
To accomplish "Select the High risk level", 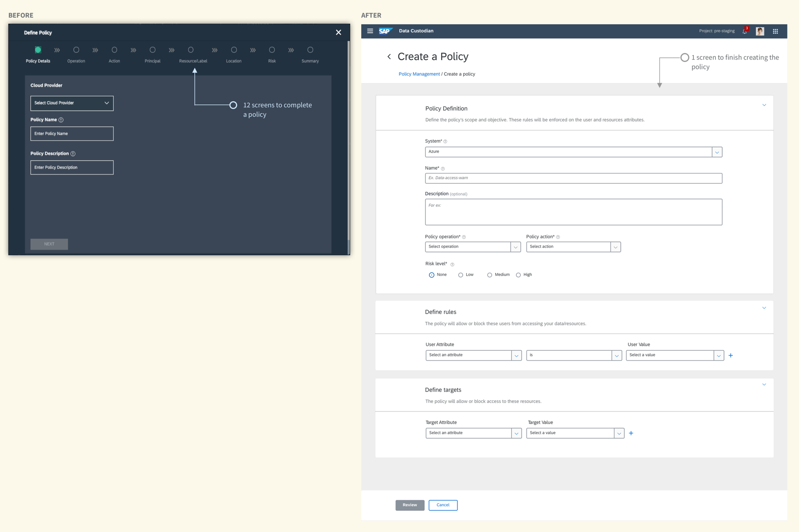I will 518,275.
